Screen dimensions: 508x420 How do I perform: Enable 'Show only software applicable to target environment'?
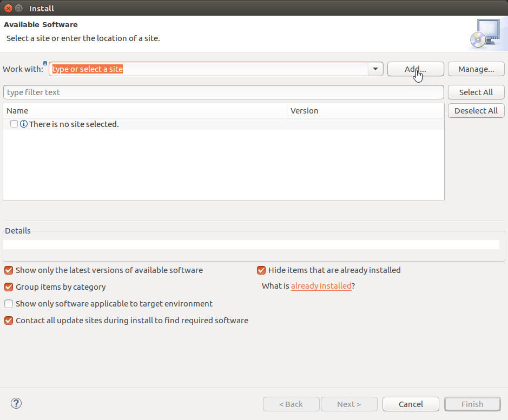tap(9, 304)
